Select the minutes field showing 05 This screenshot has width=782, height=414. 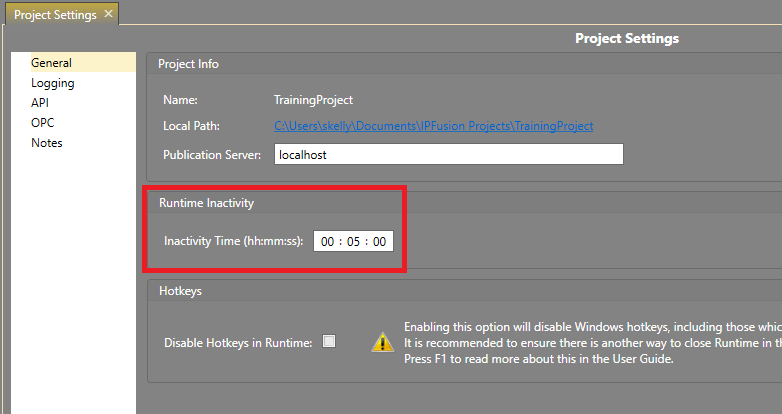coord(354,241)
